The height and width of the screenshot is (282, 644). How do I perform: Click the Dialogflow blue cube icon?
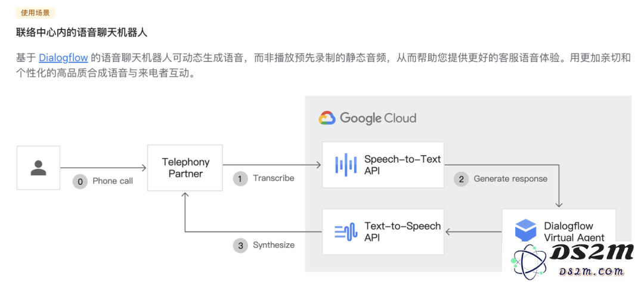point(526,231)
